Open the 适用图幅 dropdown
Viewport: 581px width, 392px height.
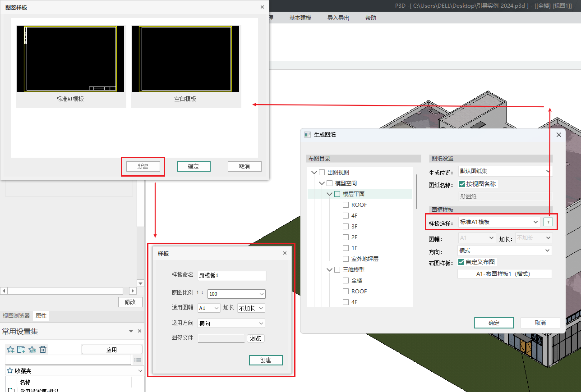click(209, 308)
